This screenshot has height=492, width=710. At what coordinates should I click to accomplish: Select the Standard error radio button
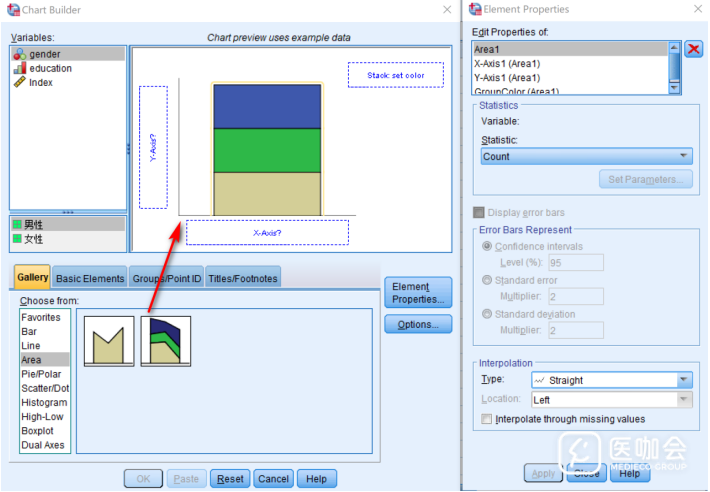pyautogui.click(x=487, y=280)
